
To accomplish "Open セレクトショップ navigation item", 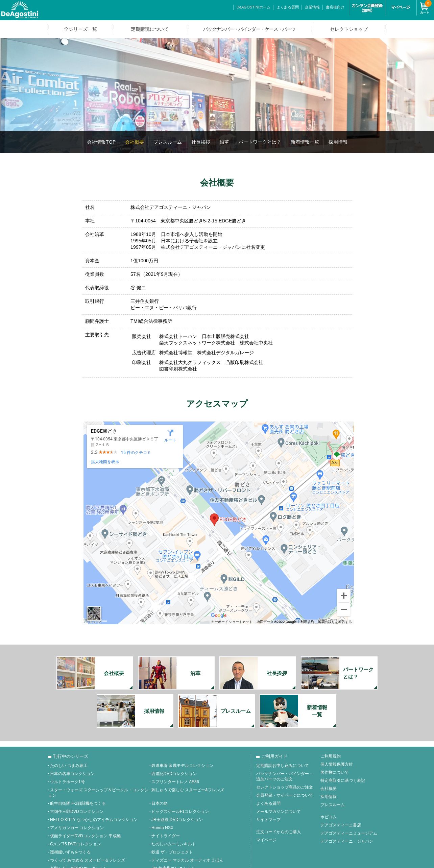I will click(x=349, y=29).
